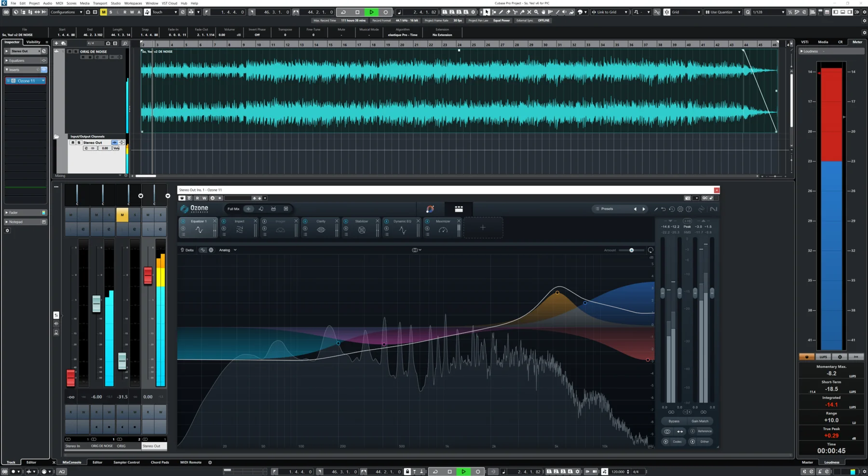Open the Full Mix target dropdown
Viewport: 868px width, 476px height.
(x=233, y=209)
